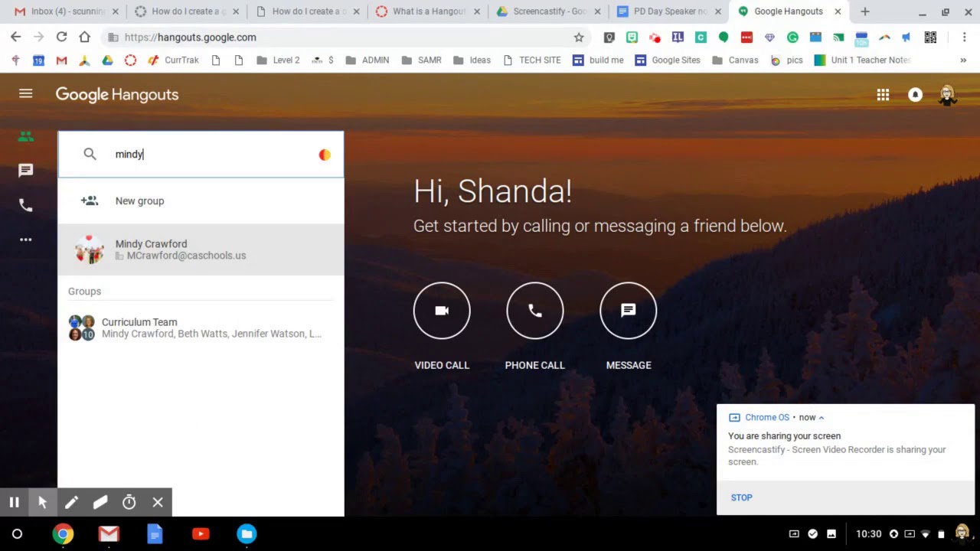Open the Chrome OS launcher
Image resolution: width=980 pixels, height=551 pixels.
point(17,534)
